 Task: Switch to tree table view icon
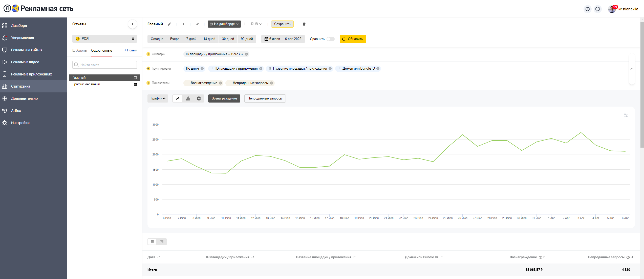click(x=162, y=242)
